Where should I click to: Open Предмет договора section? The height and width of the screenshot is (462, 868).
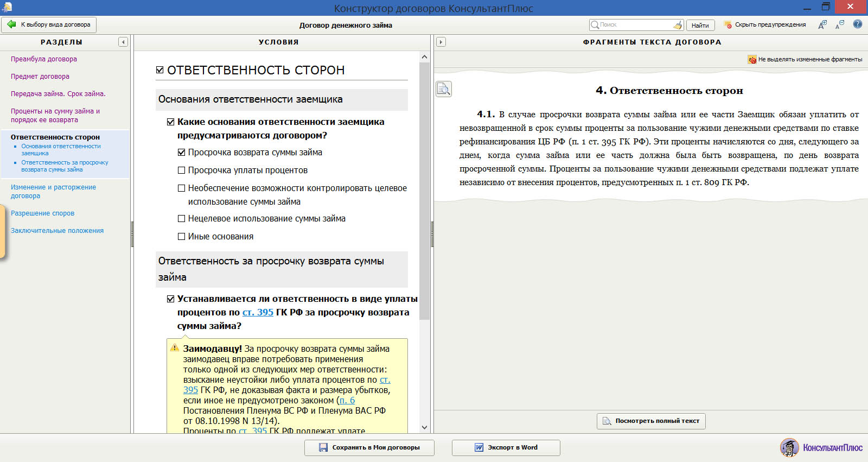[40, 77]
